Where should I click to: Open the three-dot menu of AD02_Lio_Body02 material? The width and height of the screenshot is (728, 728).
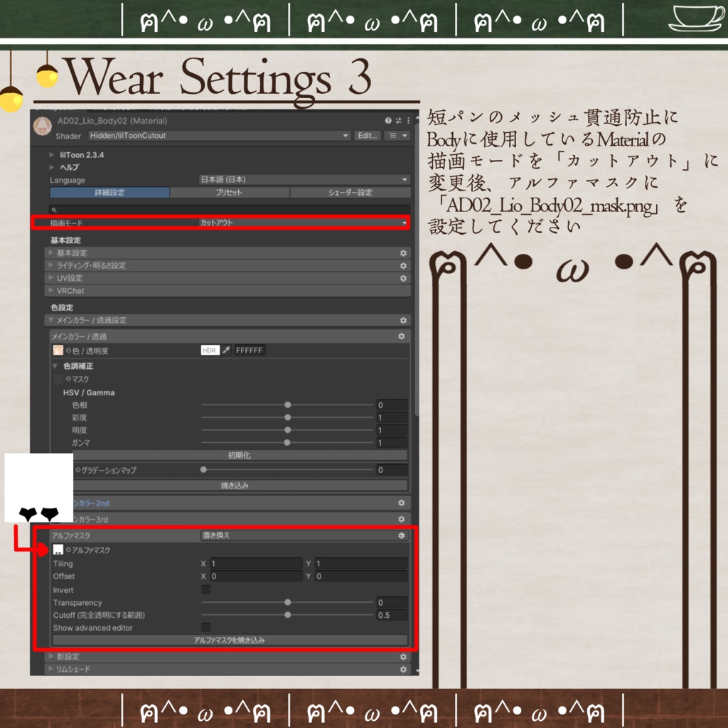pyautogui.click(x=408, y=121)
